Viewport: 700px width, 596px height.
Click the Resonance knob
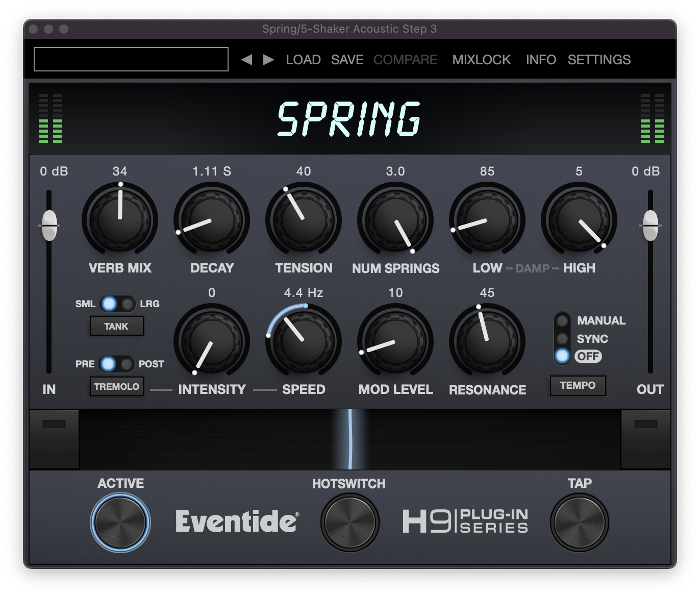[487, 341]
